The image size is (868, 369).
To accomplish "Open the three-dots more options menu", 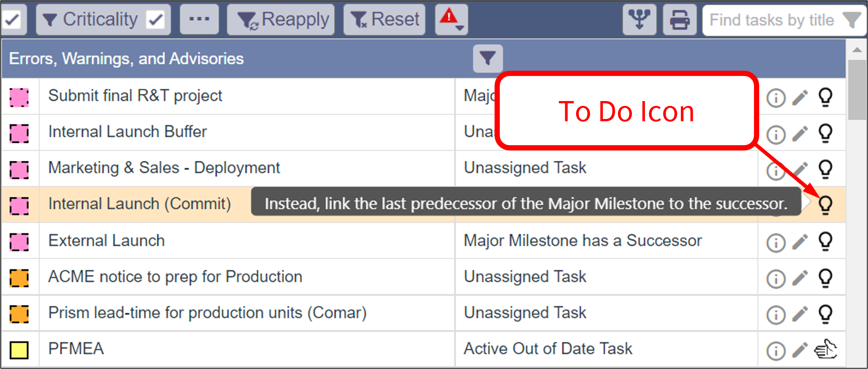I will point(199,19).
